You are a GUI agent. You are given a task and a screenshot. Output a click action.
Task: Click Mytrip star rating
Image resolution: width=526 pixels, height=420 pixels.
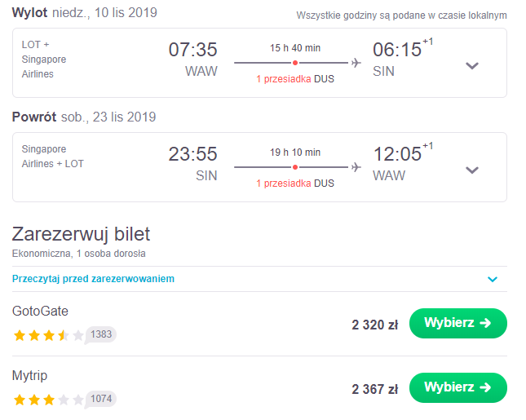click(x=49, y=400)
